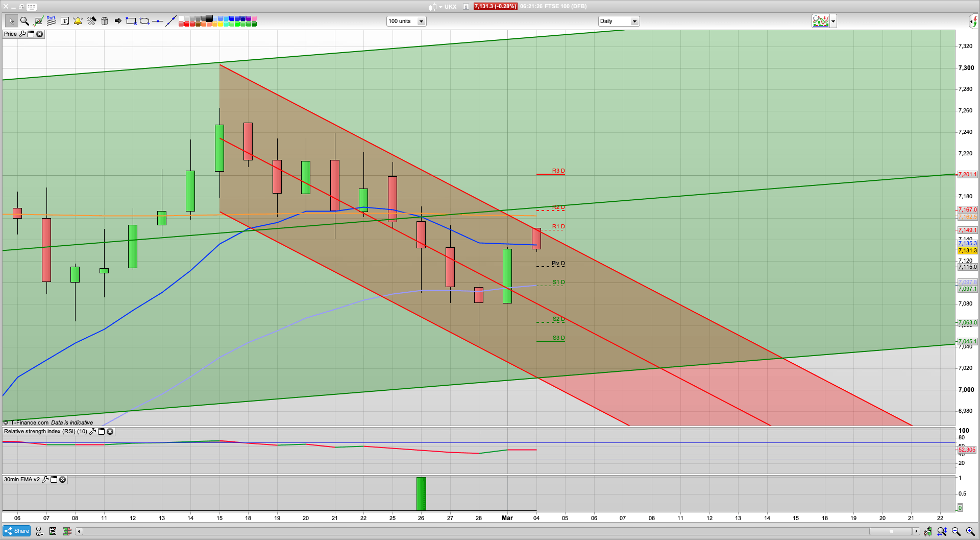
Task: Open the keyboard icon in title bar
Action: [x=32, y=7]
